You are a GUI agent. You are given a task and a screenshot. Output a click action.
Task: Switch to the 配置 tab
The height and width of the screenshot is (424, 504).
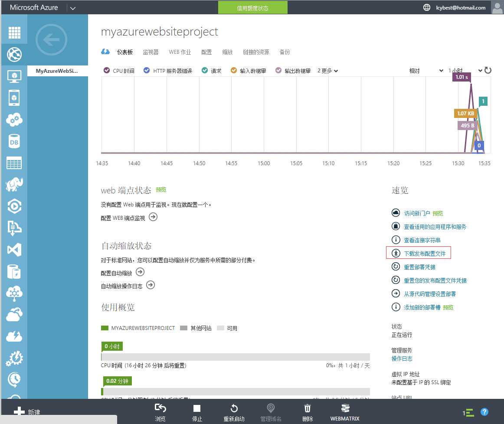tap(206, 52)
